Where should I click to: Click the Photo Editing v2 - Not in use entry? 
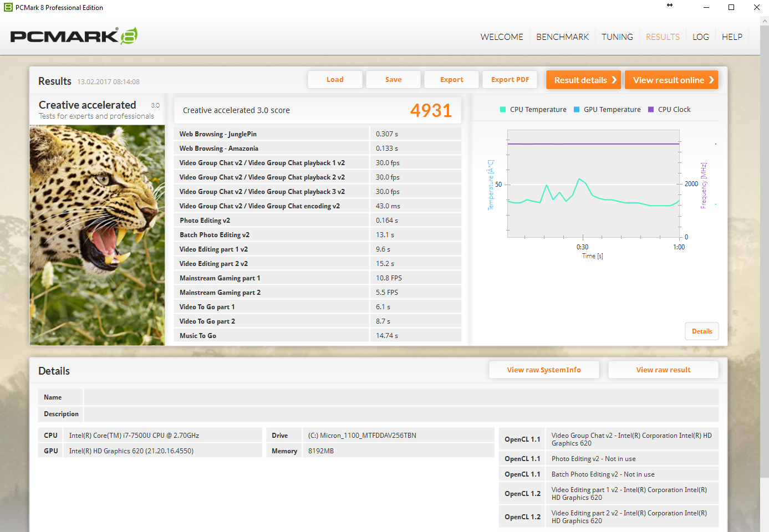(x=594, y=459)
